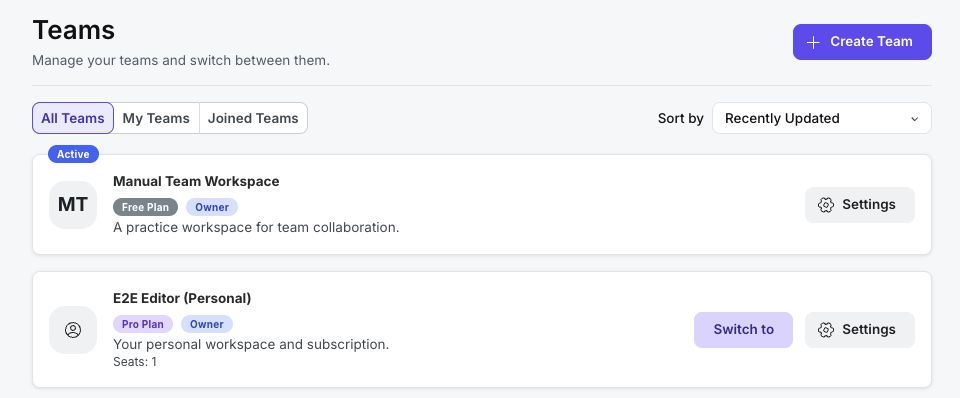The width and height of the screenshot is (960, 398).
Task: Create a new team with Create Team button
Action: [862, 42]
